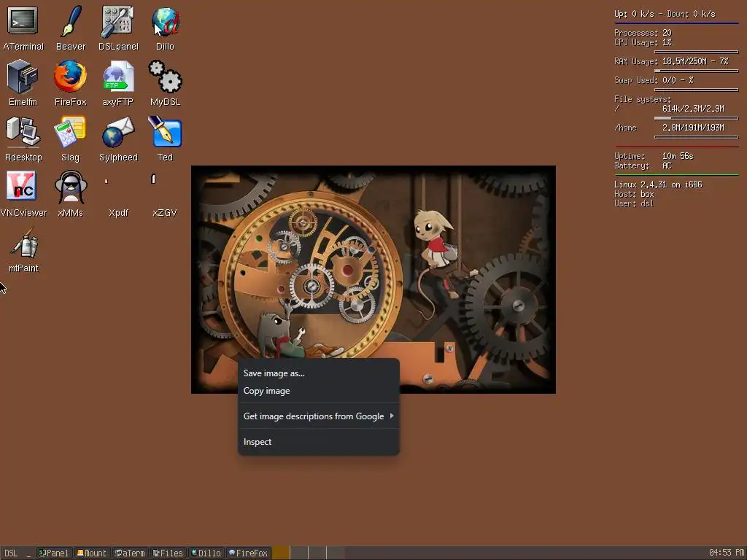The height and width of the screenshot is (560, 747).
Task: Select the orange workspace pager cell
Action: tap(281, 553)
